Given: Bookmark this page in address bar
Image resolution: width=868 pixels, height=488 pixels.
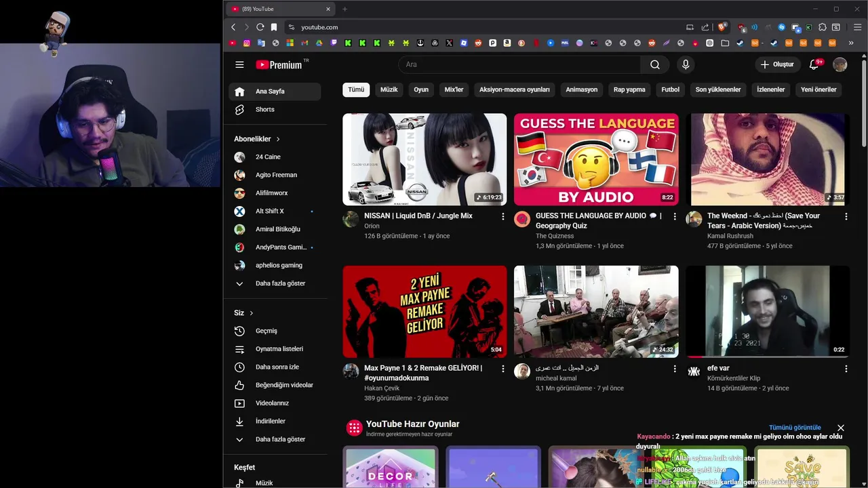Looking at the screenshot, I should (x=274, y=27).
